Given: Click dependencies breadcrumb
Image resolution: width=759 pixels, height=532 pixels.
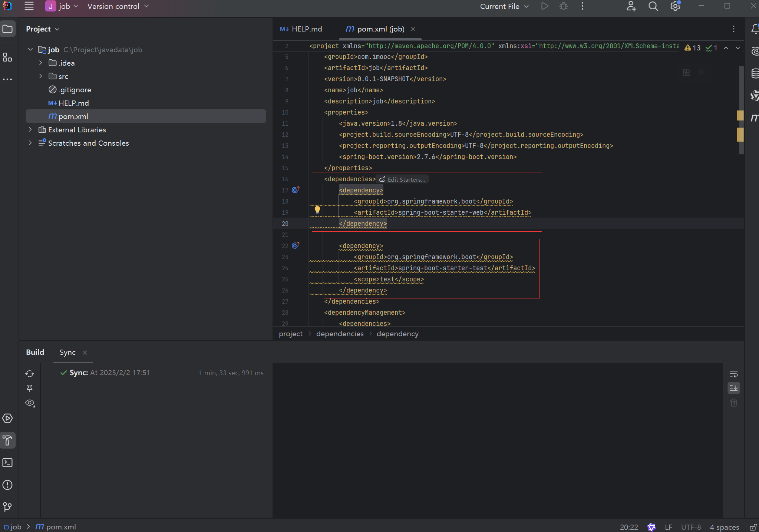Looking at the screenshot, I should click(340, 334).
